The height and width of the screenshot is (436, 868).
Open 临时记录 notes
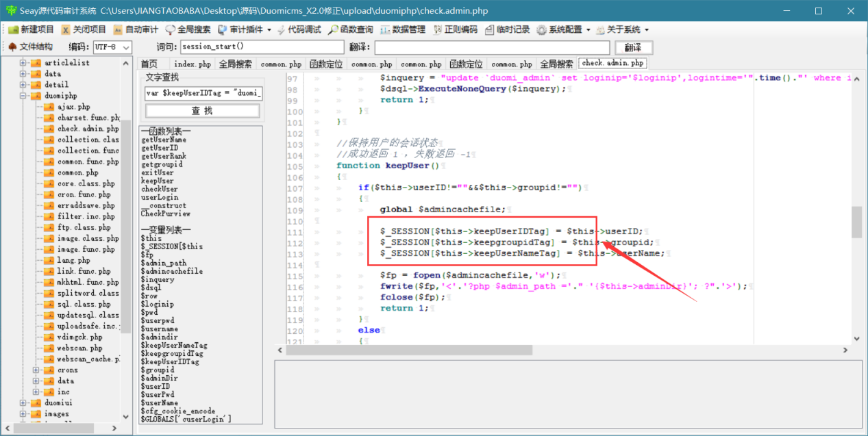508,29
